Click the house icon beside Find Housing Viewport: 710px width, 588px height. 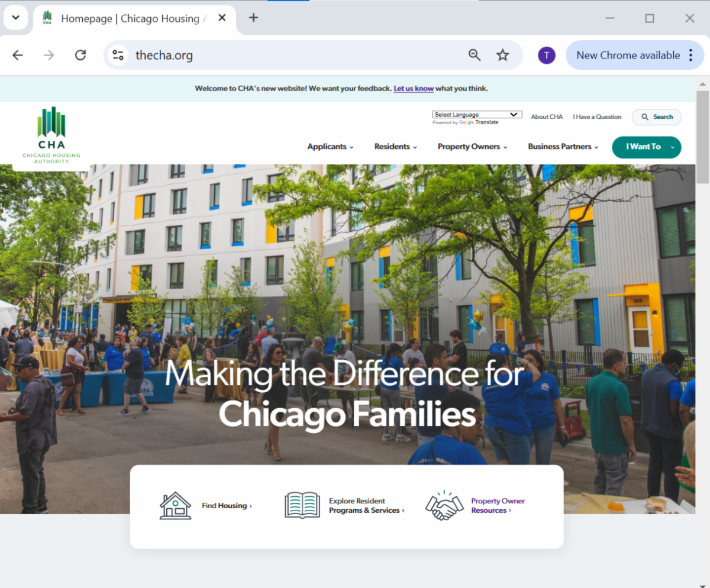(176, 506)
